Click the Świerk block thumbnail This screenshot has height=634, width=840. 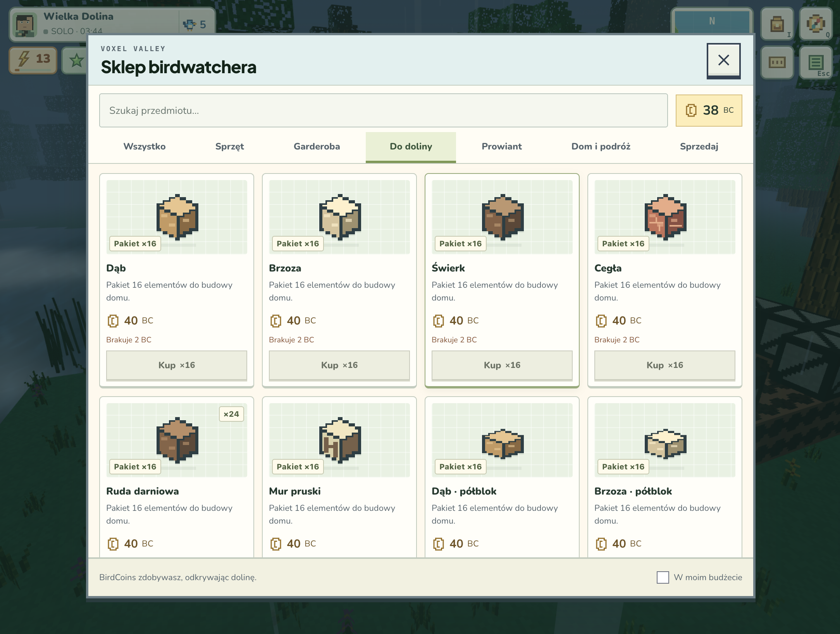point(502,217)
